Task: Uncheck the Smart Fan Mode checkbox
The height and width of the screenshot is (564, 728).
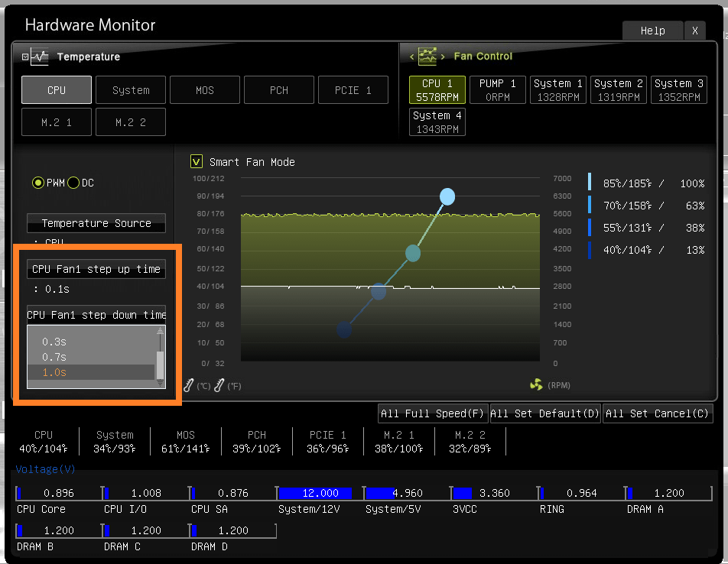Action: tap(197, 161)
